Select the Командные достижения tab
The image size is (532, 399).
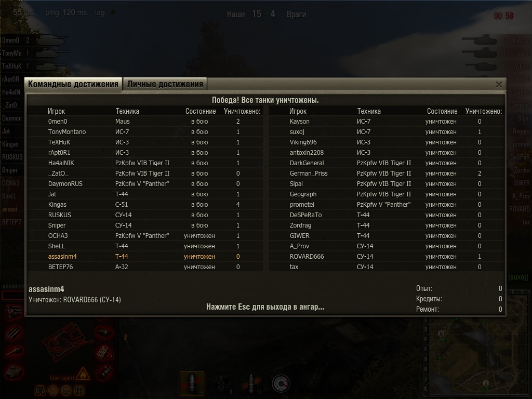tap(73, 84)
